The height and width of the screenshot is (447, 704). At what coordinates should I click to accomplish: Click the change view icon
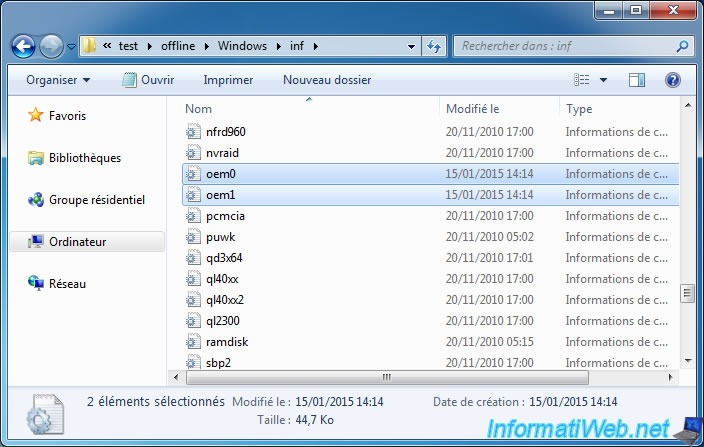coord(583,80)
